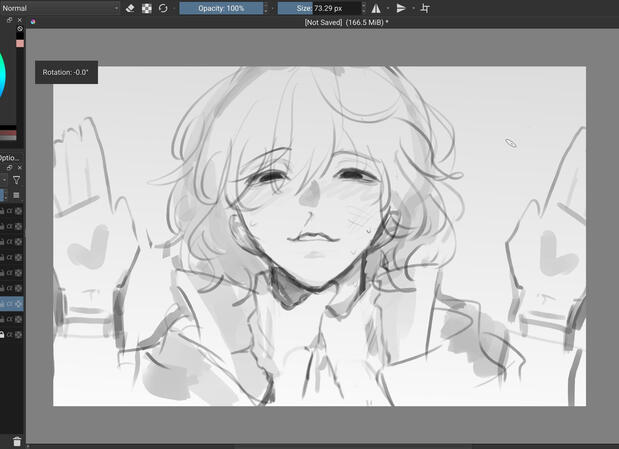
Task: Click the reload original preset icon
Action: (163, 8)
